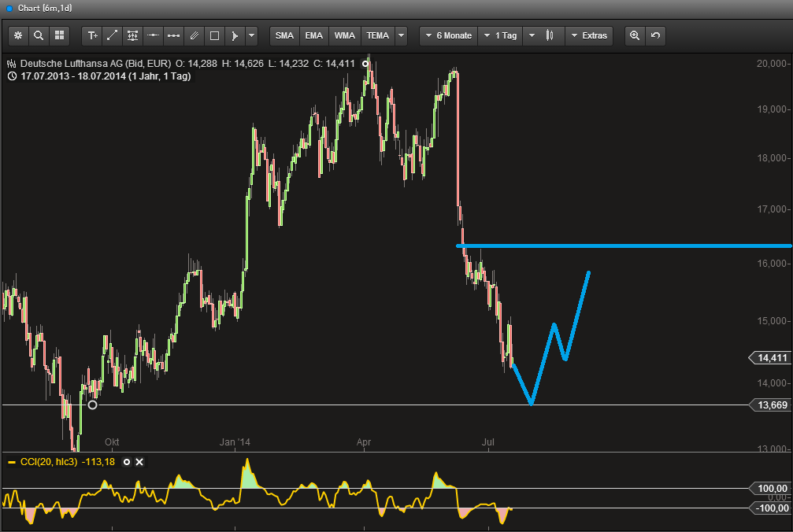Add EMA moving average indicator
This screenshot has height=532, width=793.
click(x=314, y=36)
